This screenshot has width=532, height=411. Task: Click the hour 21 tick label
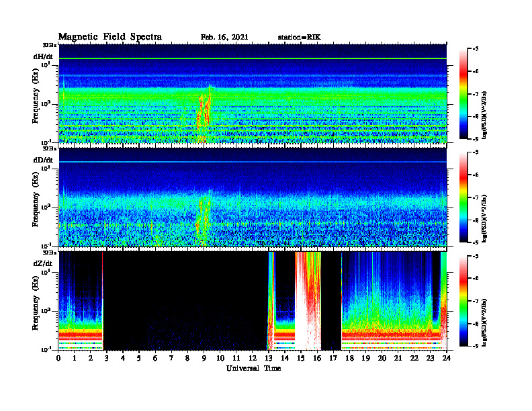(398, 358)
